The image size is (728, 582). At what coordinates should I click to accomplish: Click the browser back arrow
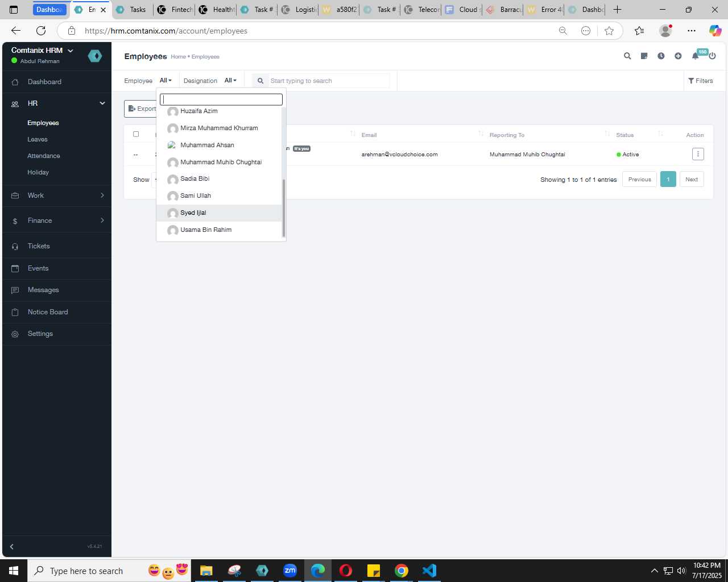point(16,31)
